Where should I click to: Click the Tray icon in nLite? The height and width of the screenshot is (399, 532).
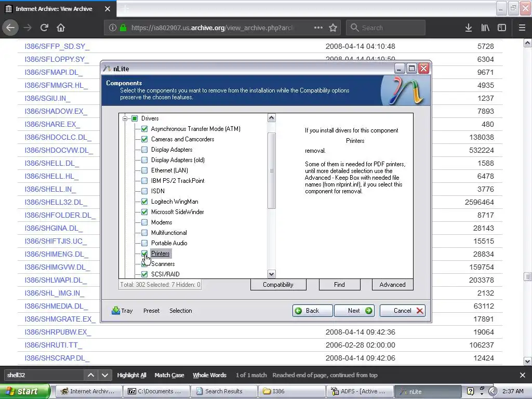122,311
